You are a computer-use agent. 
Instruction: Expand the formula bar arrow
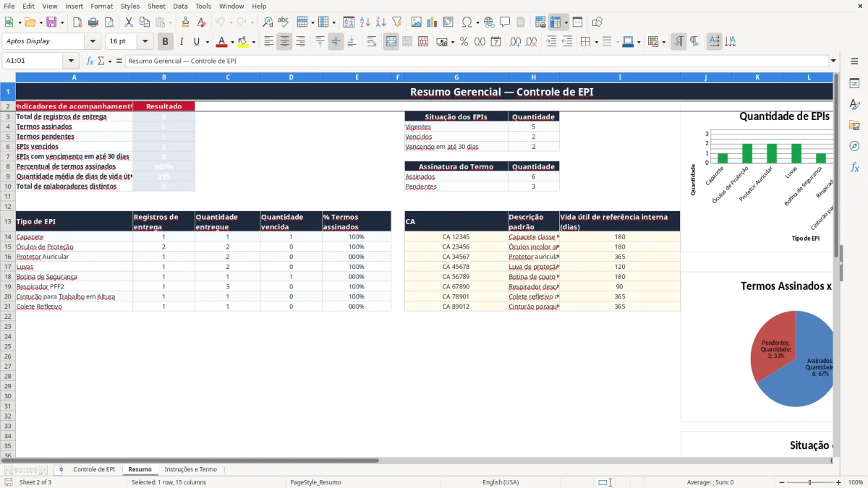(x=833, y=61)
